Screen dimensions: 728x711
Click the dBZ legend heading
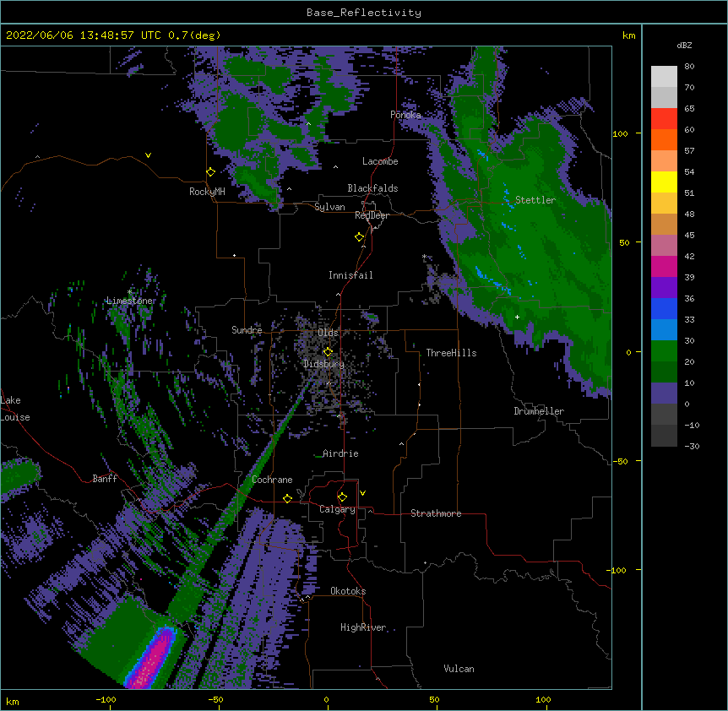[x=684, y=45]
